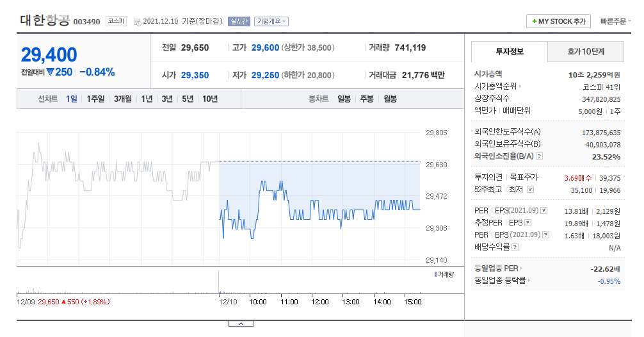Click the 고가 value 29,600
644x337 pixels.
(x=265, y=47)
